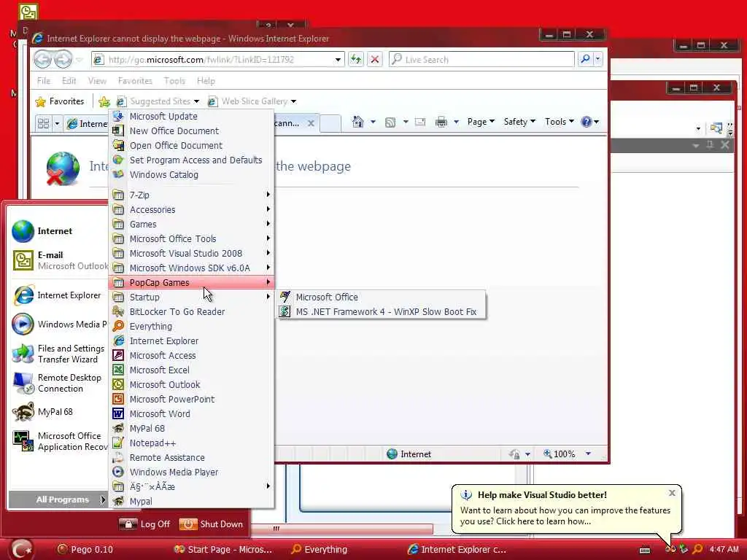Click the Start button on taskbar
The height and width of the screenshot is (560, 747).
coord(22,549)
